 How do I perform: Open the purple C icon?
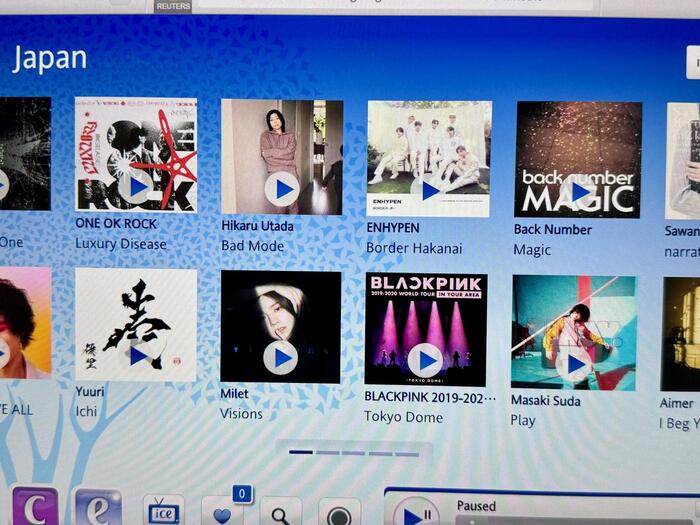(35, 507)
